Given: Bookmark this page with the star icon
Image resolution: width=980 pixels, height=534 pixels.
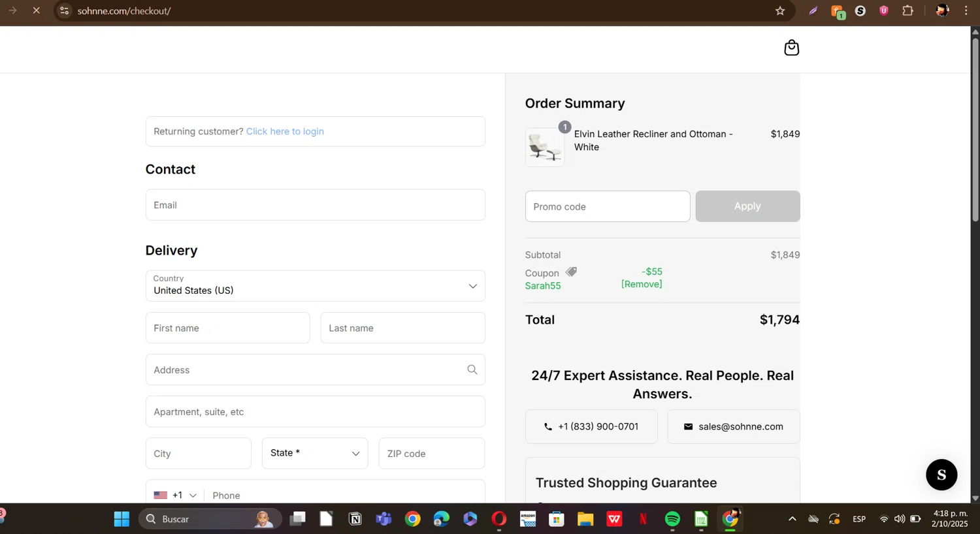Looking at the screenshot, I should click(x=780, y=10).
